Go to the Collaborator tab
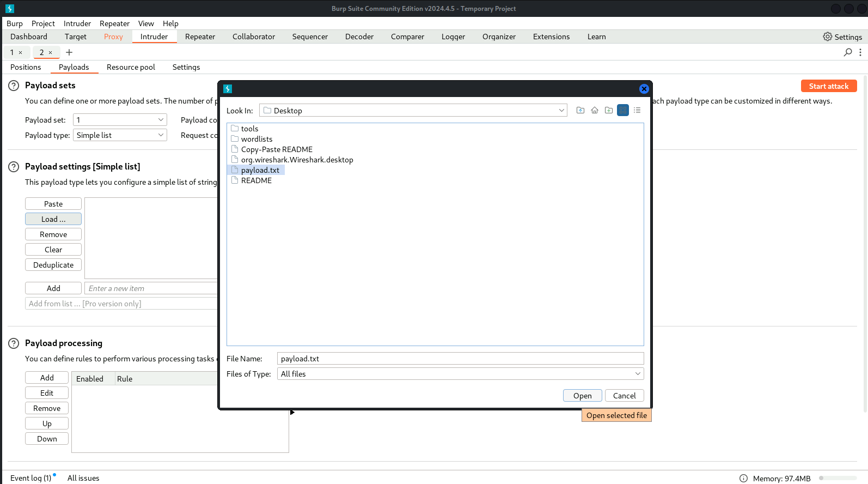This screenshot has width=868, height=484. [x=254, y=37]
